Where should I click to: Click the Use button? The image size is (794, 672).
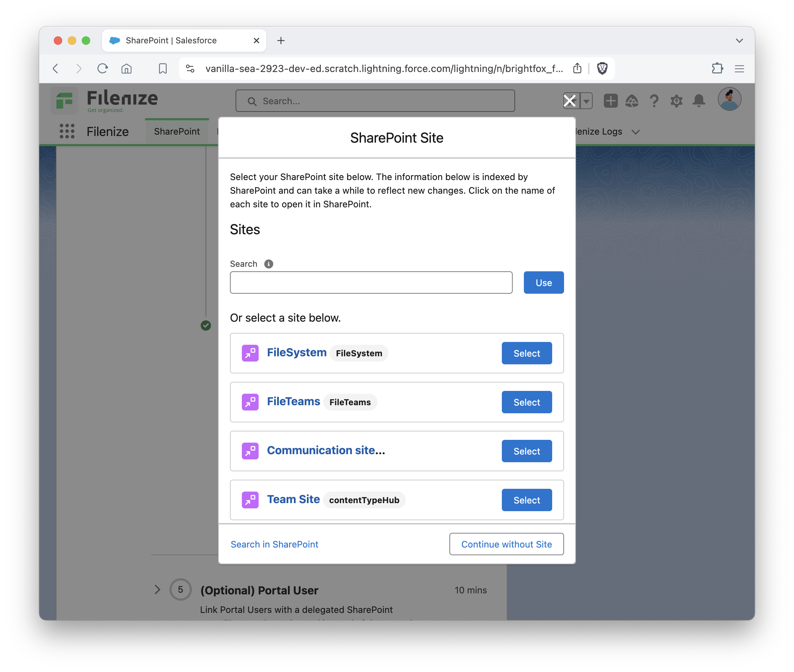tap(543, 283)
